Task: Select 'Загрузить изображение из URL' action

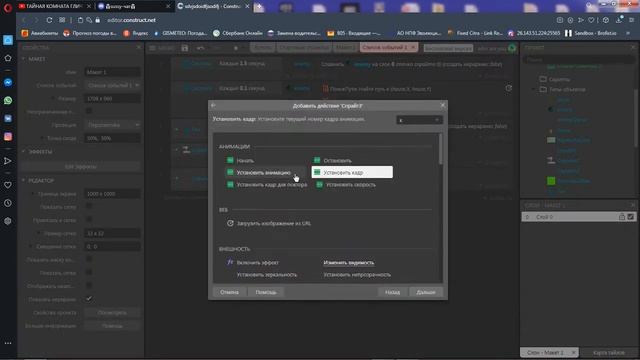Action: click(269, 223)
